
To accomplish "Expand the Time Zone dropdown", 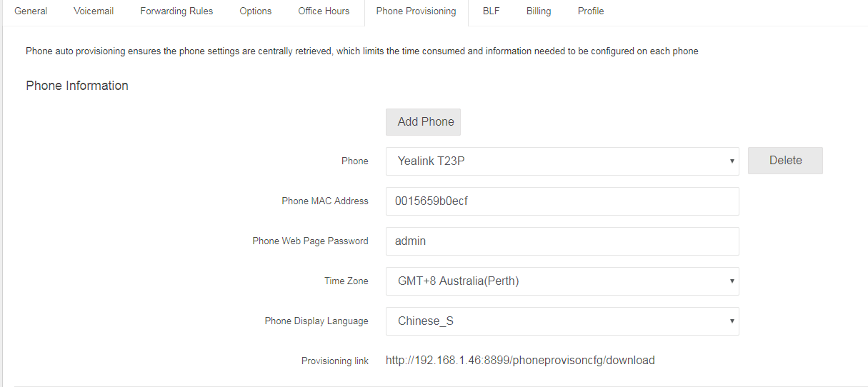I will 562,281.
